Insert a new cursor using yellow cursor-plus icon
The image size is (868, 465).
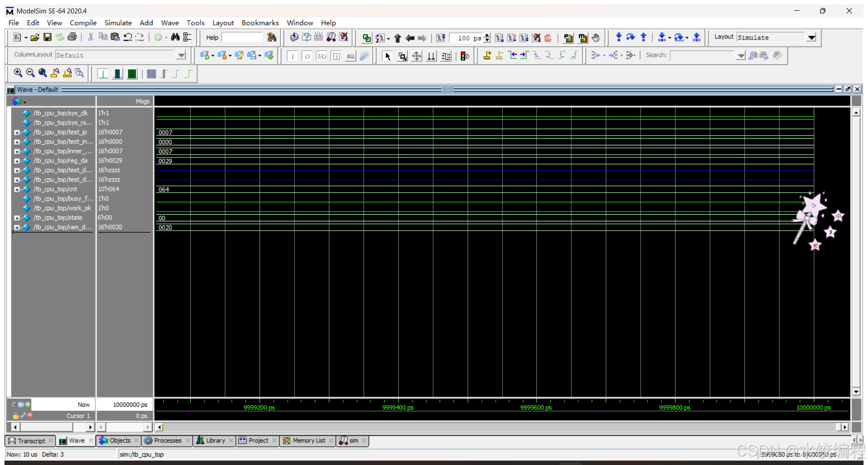pyautogui.click(x=487, y=55)
